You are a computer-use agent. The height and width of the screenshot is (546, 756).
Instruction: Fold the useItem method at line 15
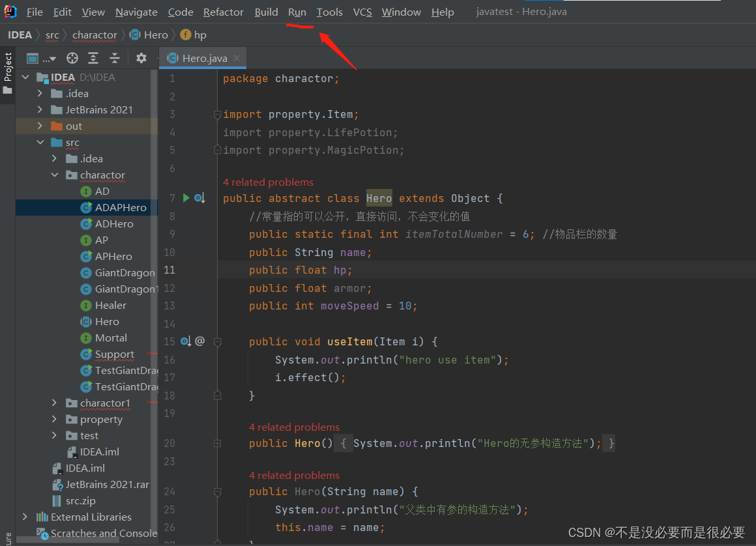(x=218, y=342)
